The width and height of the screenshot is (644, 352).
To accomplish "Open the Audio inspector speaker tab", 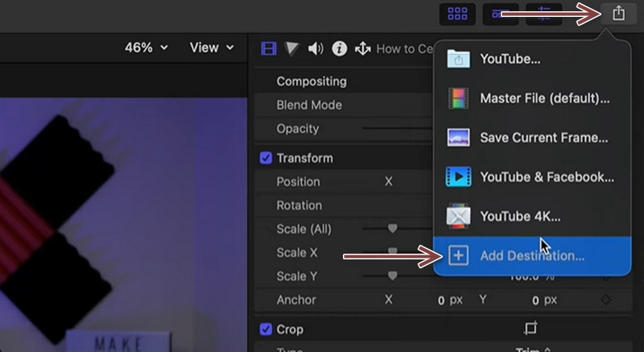I will coord(316,48).
